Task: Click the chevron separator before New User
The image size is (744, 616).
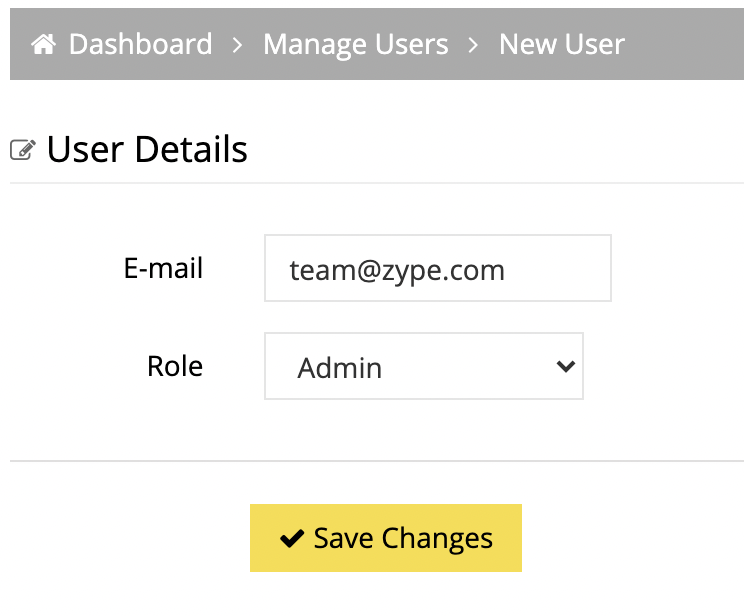Action: [x=473, y=45]
